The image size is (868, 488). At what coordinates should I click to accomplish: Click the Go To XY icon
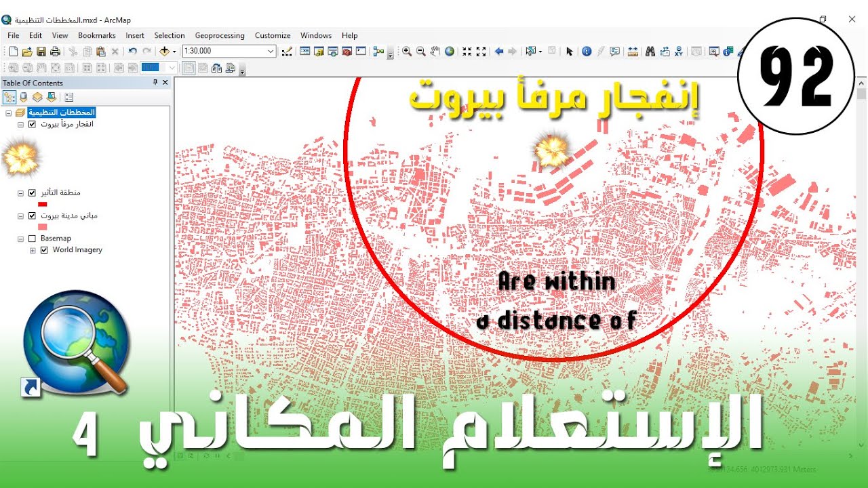[679, 52]
